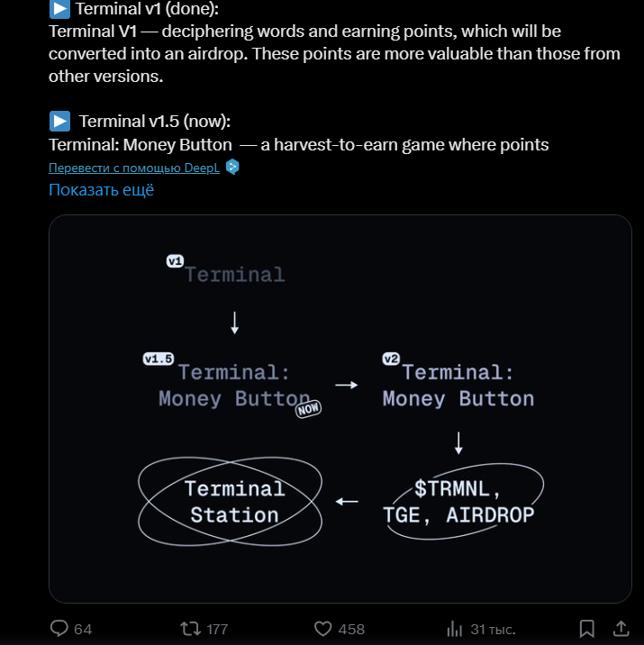Click the 177 reposts count
This screenshot has height=645, width=644.
coord(217,629)
